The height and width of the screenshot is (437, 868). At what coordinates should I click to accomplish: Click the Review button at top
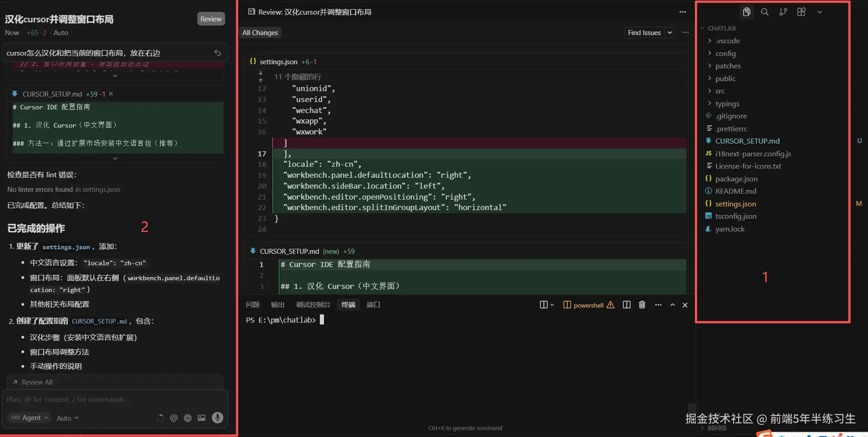[x=211, y=19]
